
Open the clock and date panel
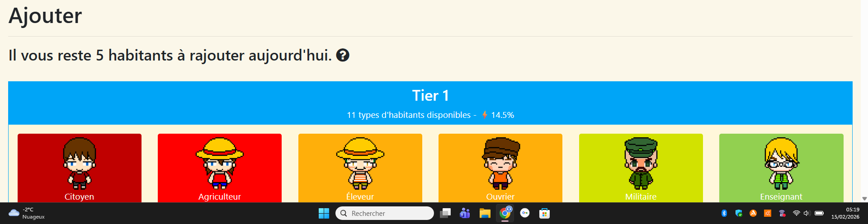point(845,213)
